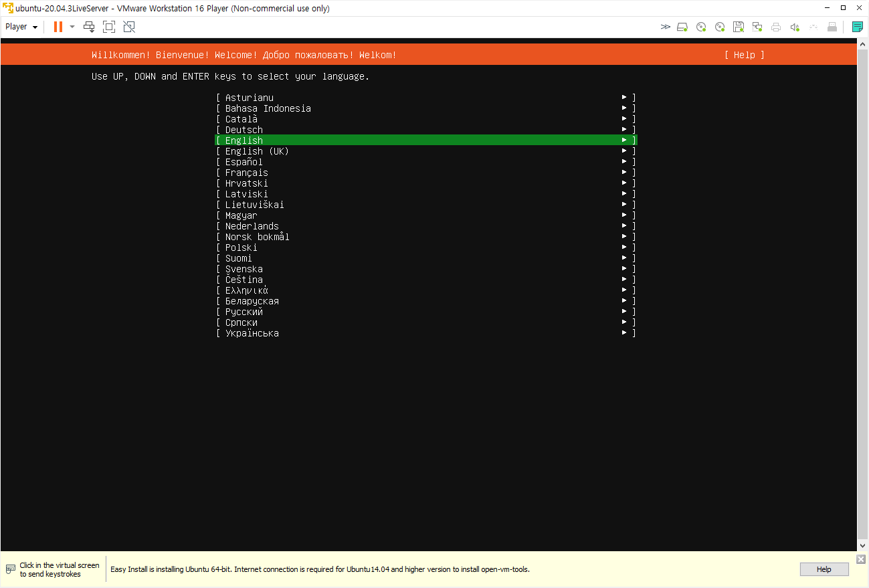Click the CD/DVD icon next to floppy icon
The image size is (869, 588).
pos(720,27)
